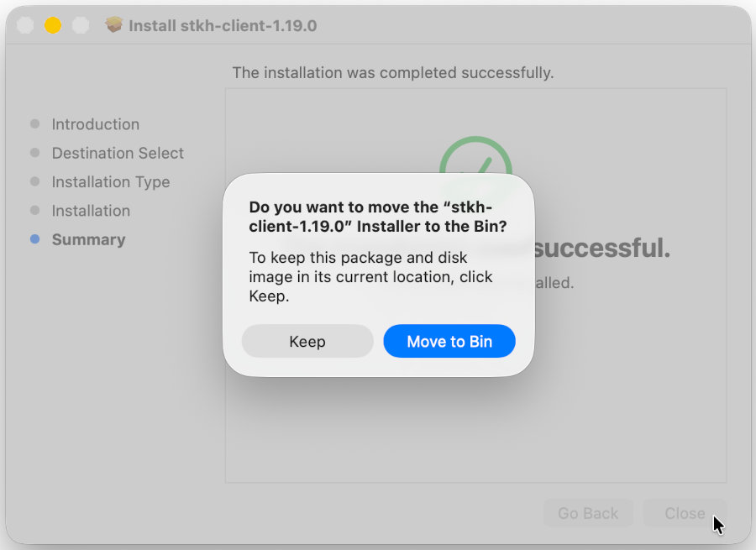This screenshot has height=550, width=756.
Task: Click the 'installation was completed successfully' header text
Action: click(393, 73)
